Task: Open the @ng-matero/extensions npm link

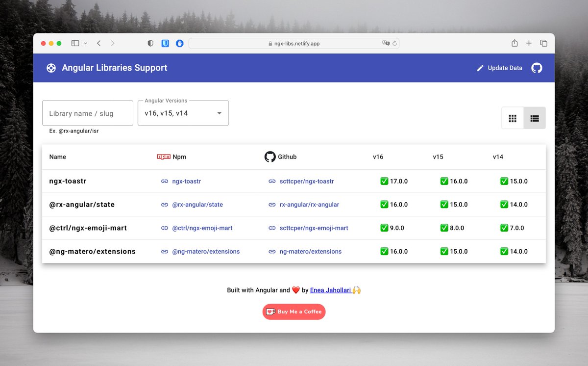Action: pyautogui.click(x=200, y=252)
